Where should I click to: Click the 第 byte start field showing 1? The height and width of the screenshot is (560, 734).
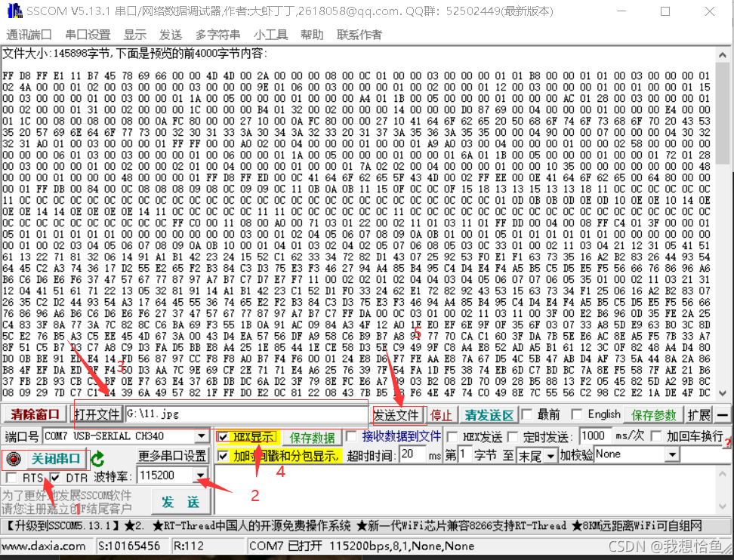[464, 454]
